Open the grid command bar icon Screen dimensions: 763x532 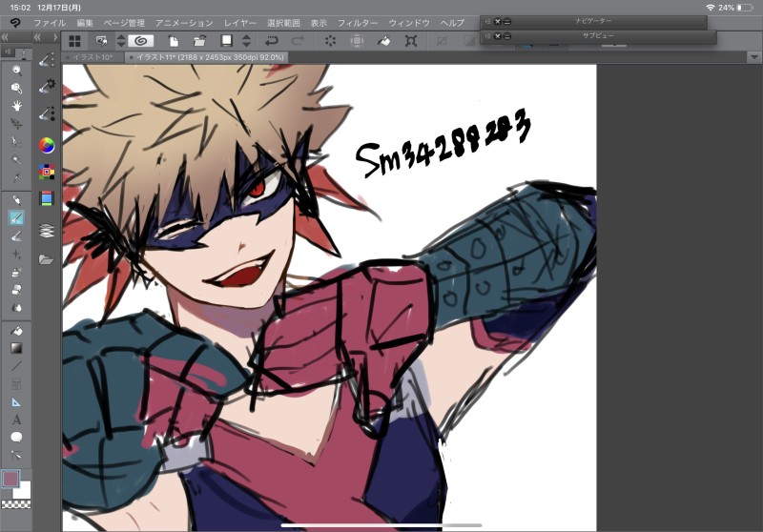[x=74, y=41]
